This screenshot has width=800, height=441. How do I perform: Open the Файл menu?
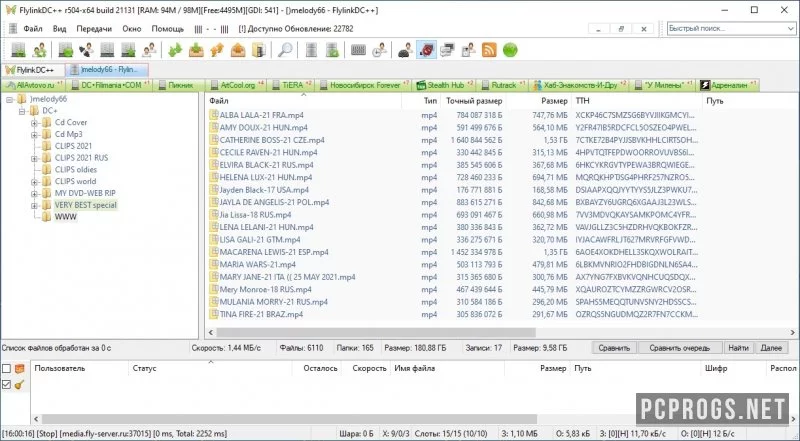coord(33,29)
